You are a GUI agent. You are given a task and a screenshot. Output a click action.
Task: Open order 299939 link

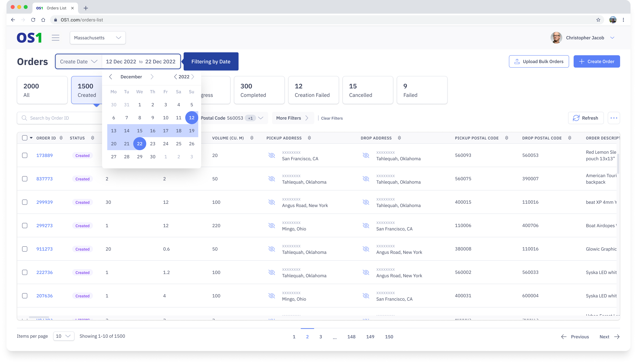coord(45,202)
